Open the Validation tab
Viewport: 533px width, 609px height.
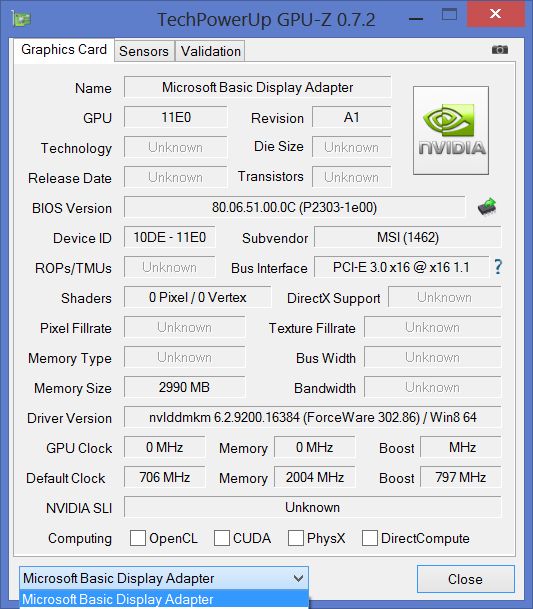point(210,51)
